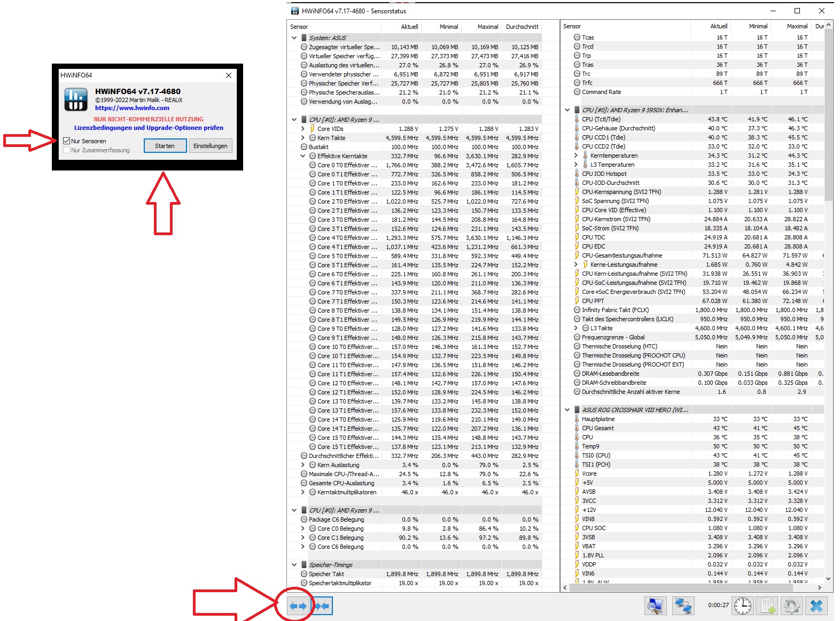Screen dimensions: 840x621
Task: Click the lightning icon beside CPU PPT
Action: click(x=577, y=301)
